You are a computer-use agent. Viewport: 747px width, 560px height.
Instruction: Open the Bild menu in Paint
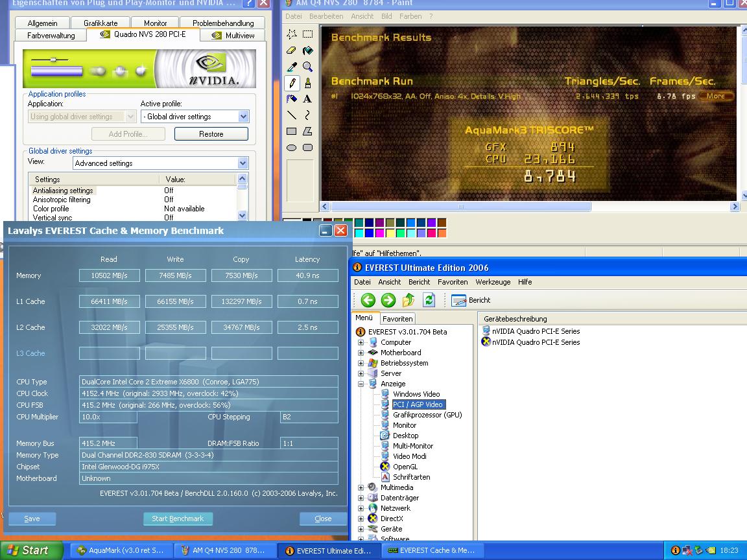tap(386, 16)
